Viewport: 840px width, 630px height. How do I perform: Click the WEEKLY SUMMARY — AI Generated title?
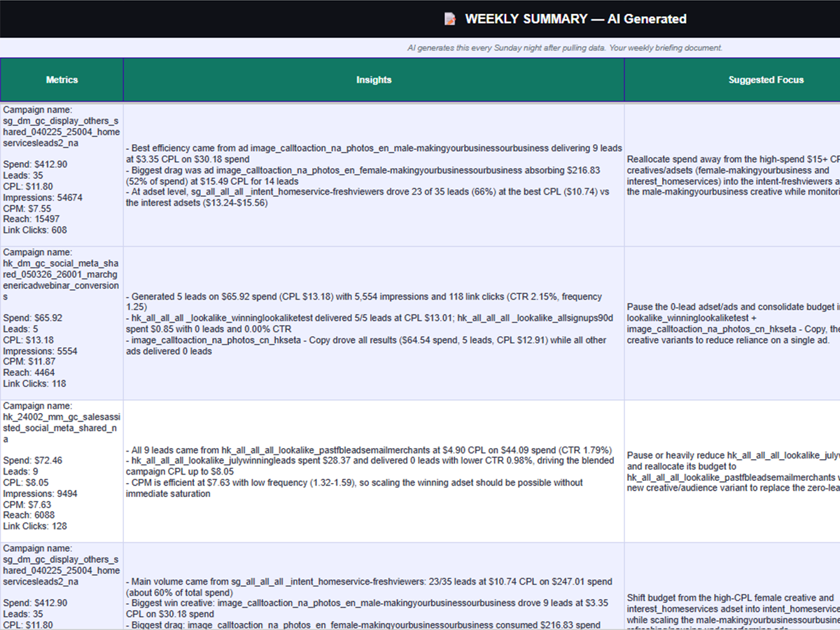[x=574, y=19]
